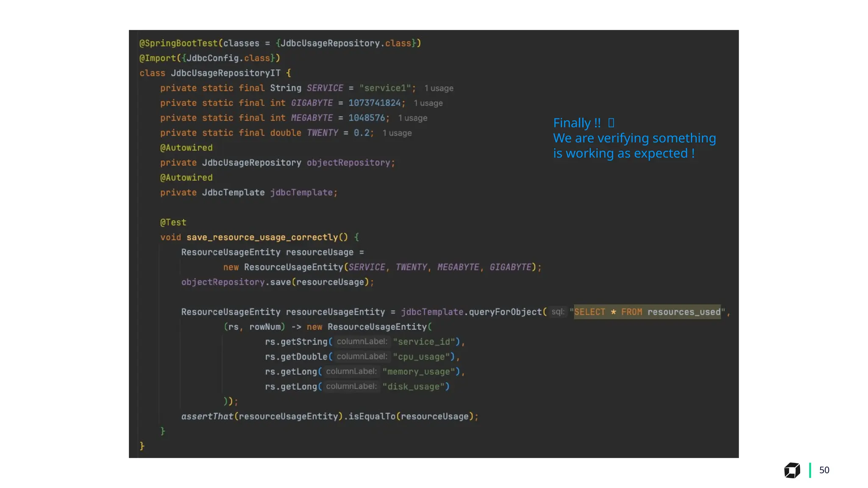Click the green vertical bar beside slide number
The height and width of the screenshot is (488, 868).
(x=810, y=470)
